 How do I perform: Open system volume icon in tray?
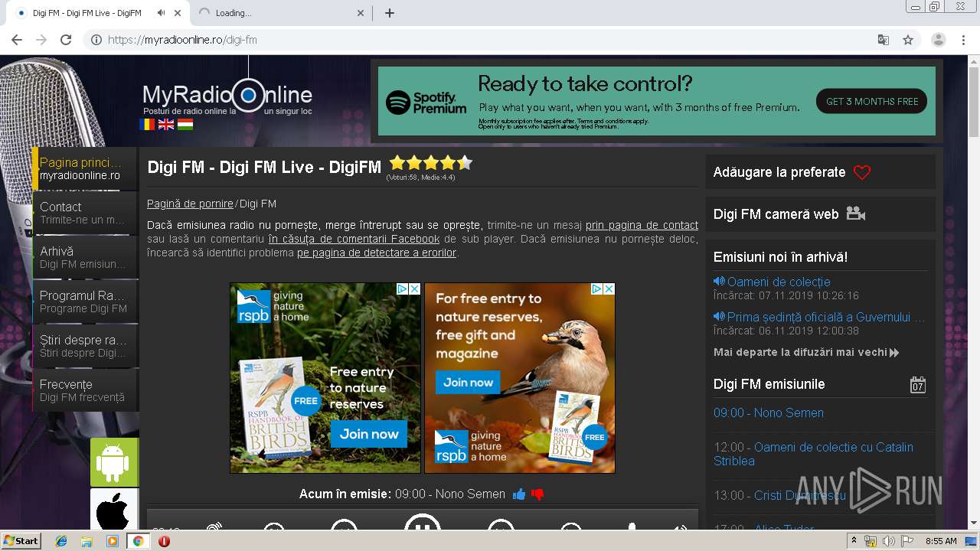(889, 541)
